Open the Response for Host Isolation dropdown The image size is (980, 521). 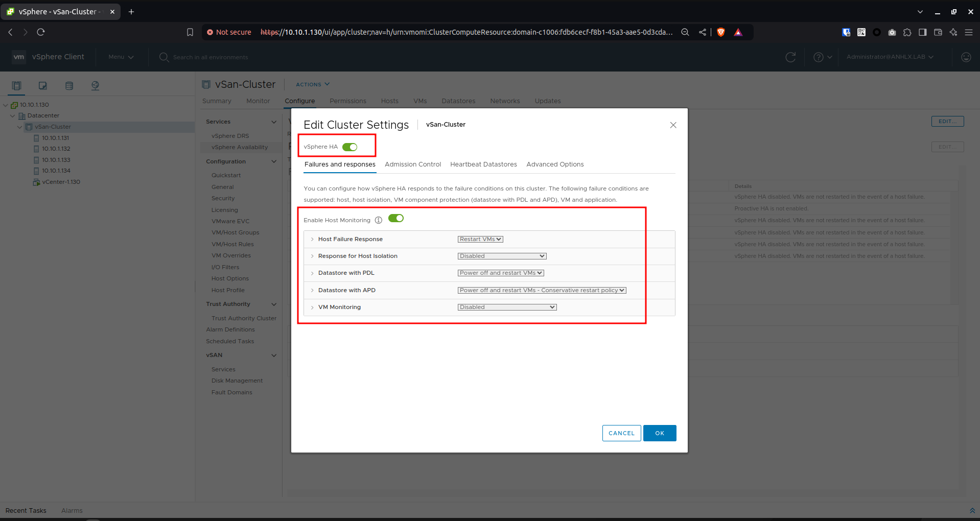point(502,256)
